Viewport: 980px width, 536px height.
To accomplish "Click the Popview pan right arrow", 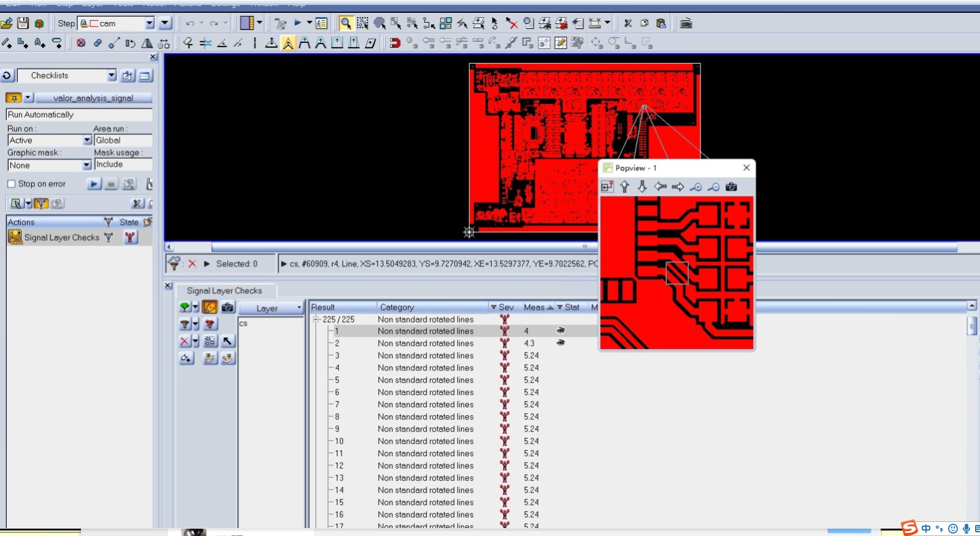I will pos(678,186).
